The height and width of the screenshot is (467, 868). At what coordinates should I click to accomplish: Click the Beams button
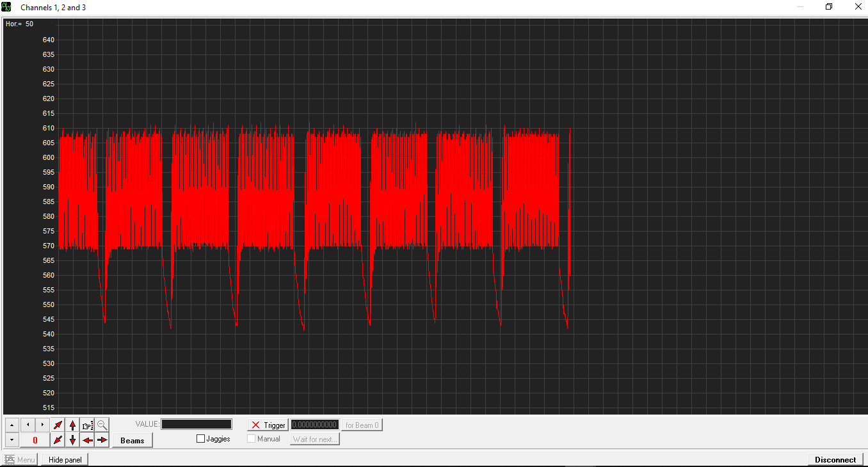132,440
